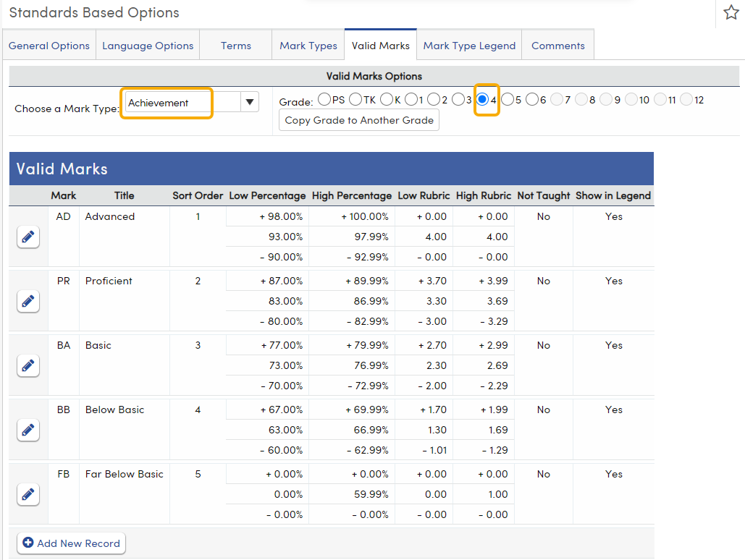Edit the Basic mark with pencil icon
This screenshot has height=560, width=745.
click(28, 365)
